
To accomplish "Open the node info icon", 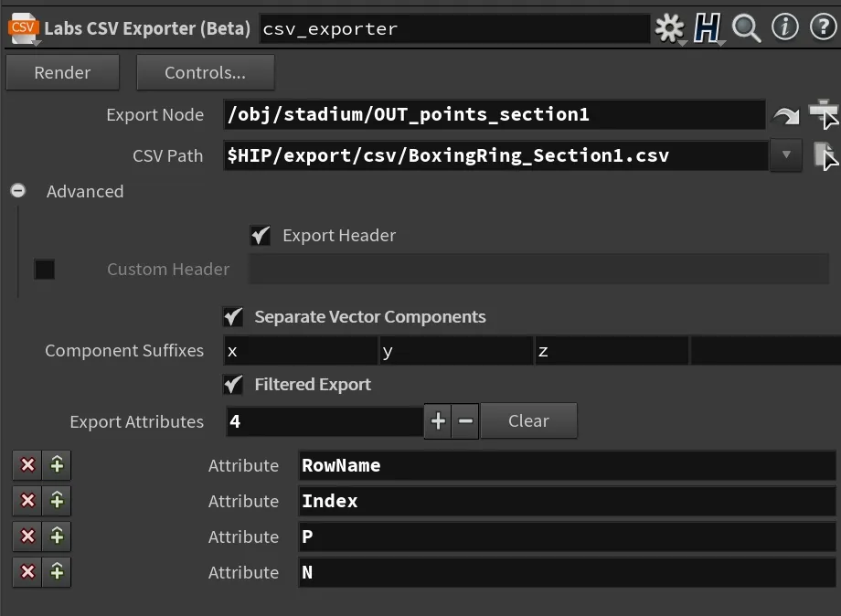I will (784, 27).
